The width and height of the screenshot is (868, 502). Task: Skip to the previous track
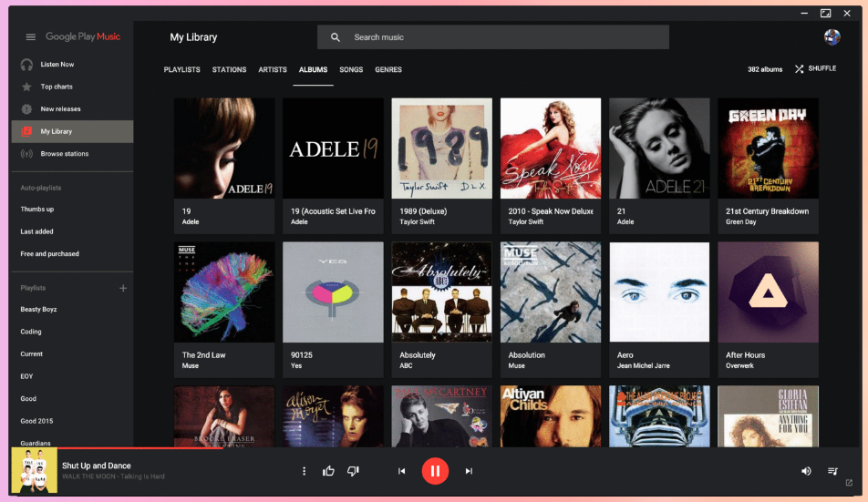401,471
